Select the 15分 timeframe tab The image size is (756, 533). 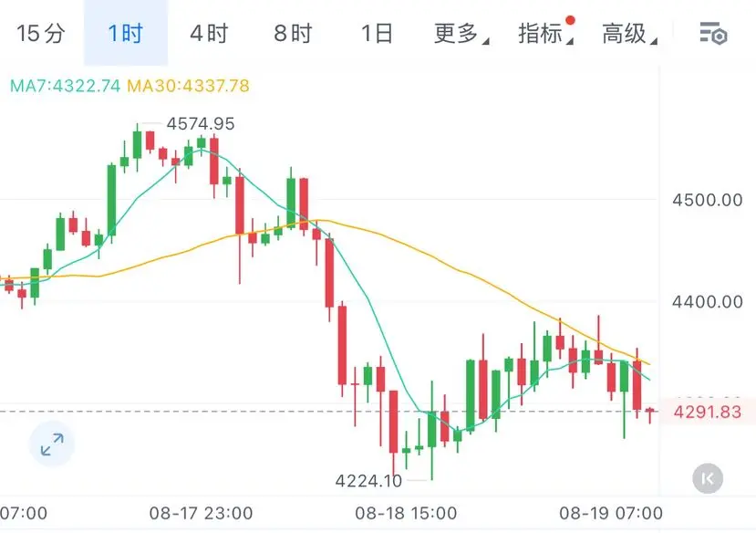point(41,34)
